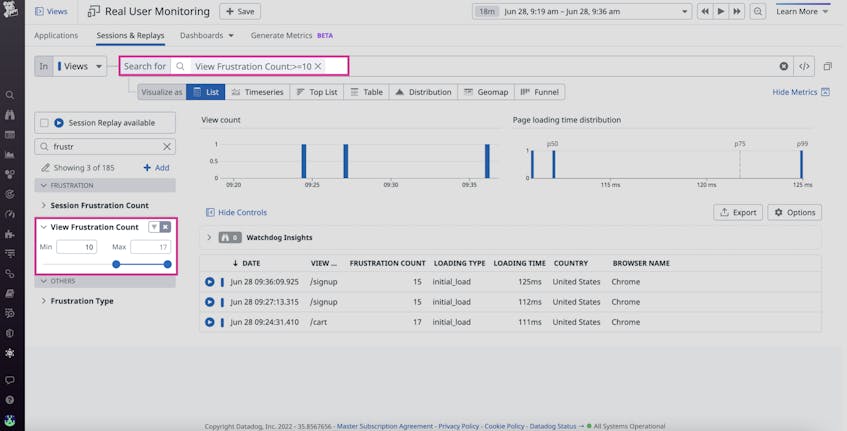The height and width of the screenshot is (431, 847).
Task: Open the puzzle piece integrations icon
Action: (x=10, y=234)
